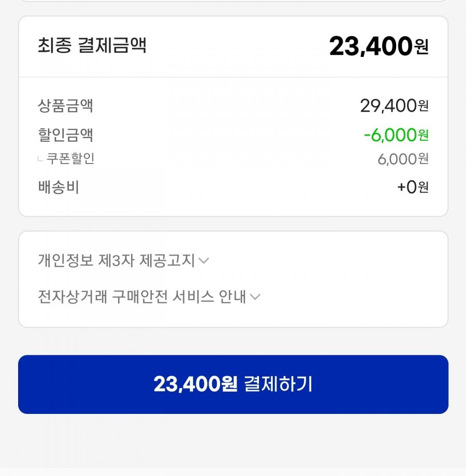Screen dimensions: 466x476
Task: Tap the 23,400원 결제하기 button
Action: [233, 384]
